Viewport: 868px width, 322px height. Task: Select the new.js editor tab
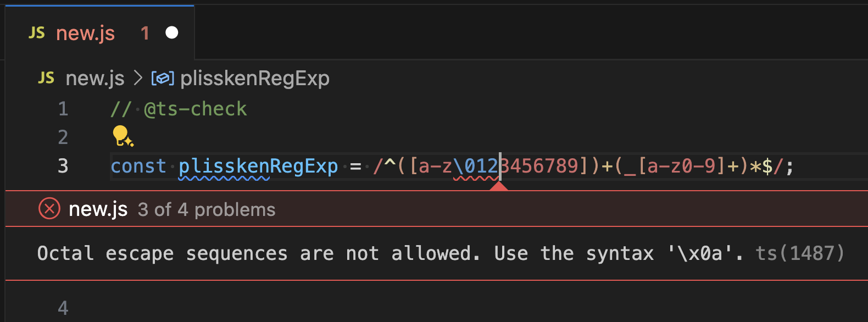point(85,33)
